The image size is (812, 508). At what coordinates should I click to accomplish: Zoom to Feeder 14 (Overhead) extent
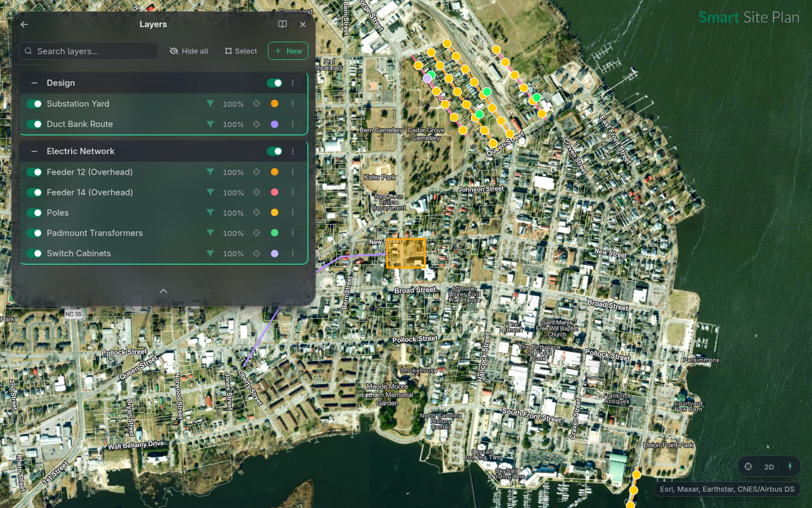(257, 192)
